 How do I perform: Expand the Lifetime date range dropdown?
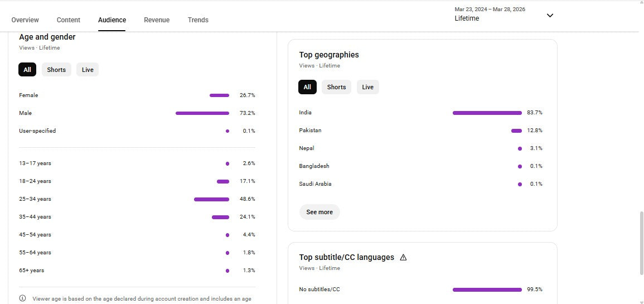550,16
